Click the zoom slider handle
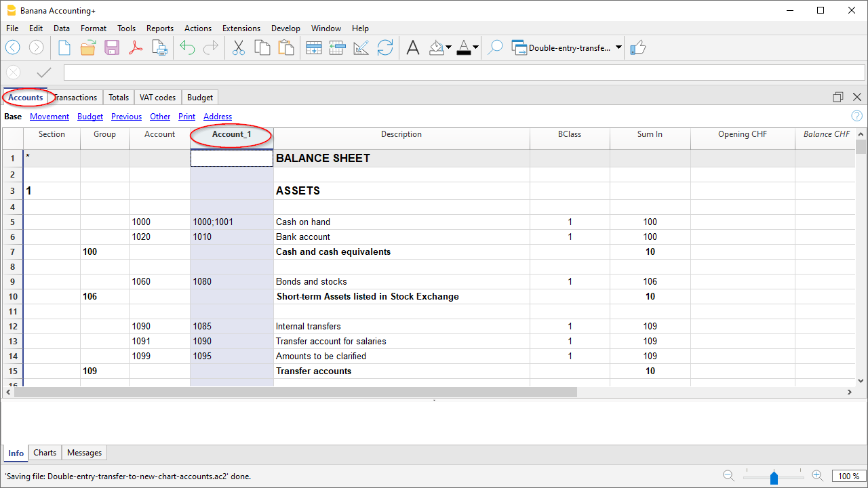Viewport: 868px width, 488px height. tap(774, 477)
